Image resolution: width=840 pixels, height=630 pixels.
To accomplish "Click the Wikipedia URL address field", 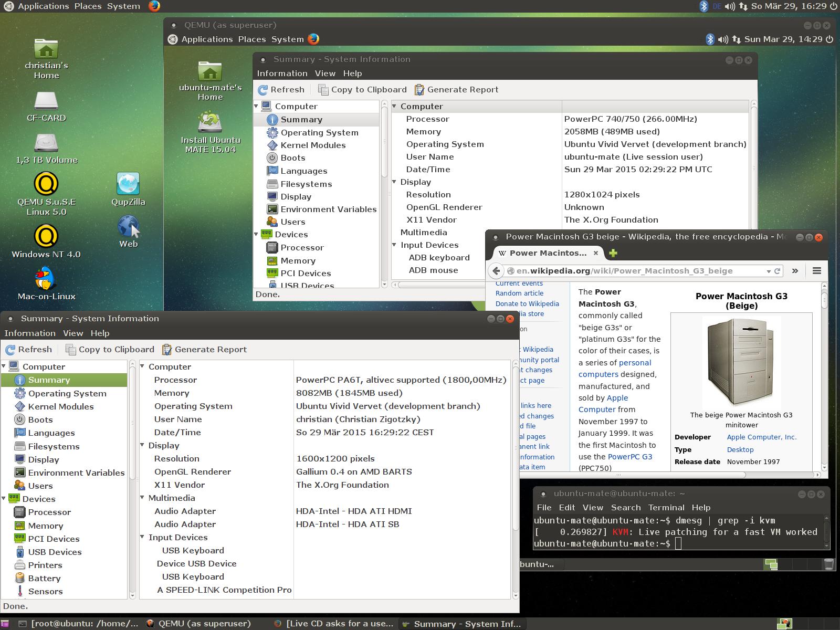I will pos(635,271).
